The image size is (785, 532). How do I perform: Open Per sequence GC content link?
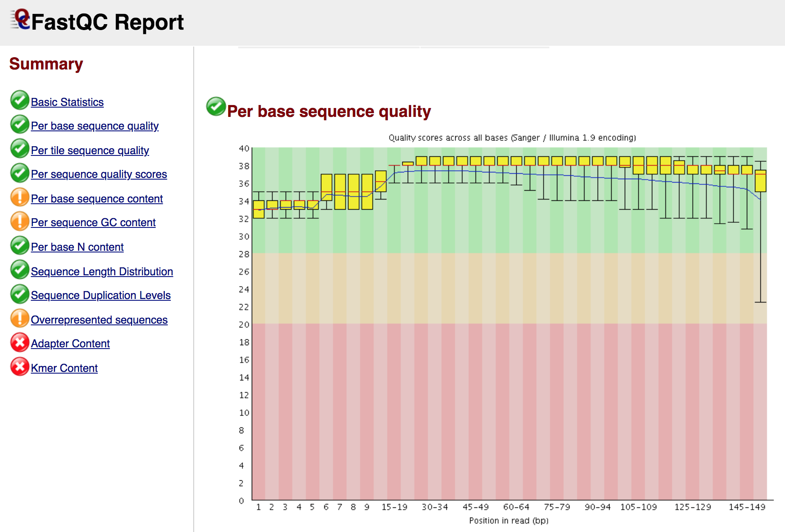click(x=93, y=222)
